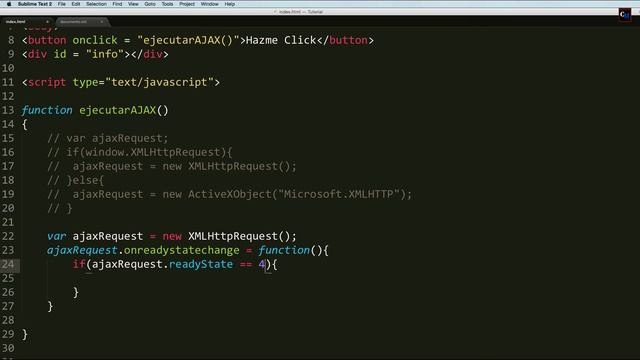Click the "readyState" property on line 24

pos(201,264)
